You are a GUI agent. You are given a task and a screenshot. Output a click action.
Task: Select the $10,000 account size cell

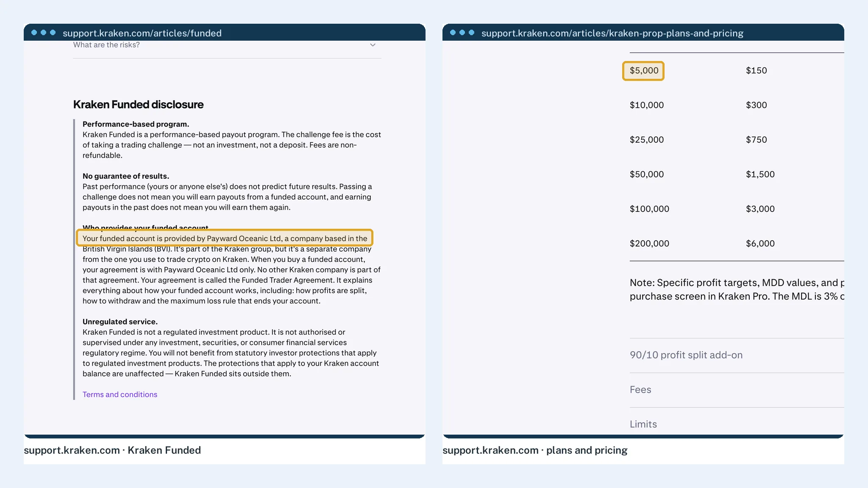[x=647, y=105]
